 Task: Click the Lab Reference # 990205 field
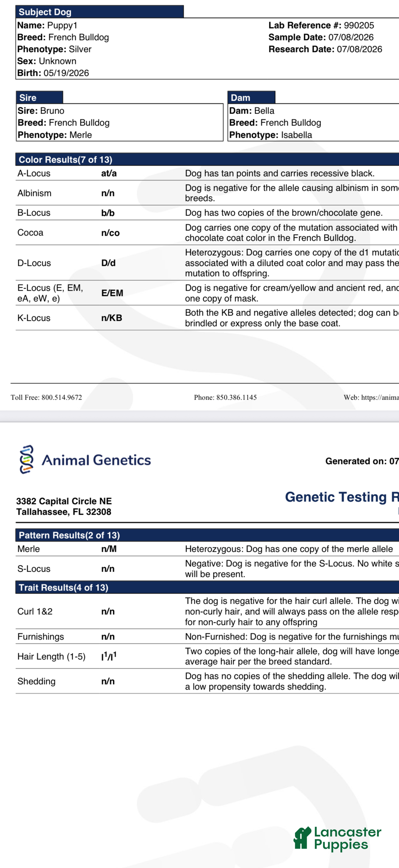(321, 25)
